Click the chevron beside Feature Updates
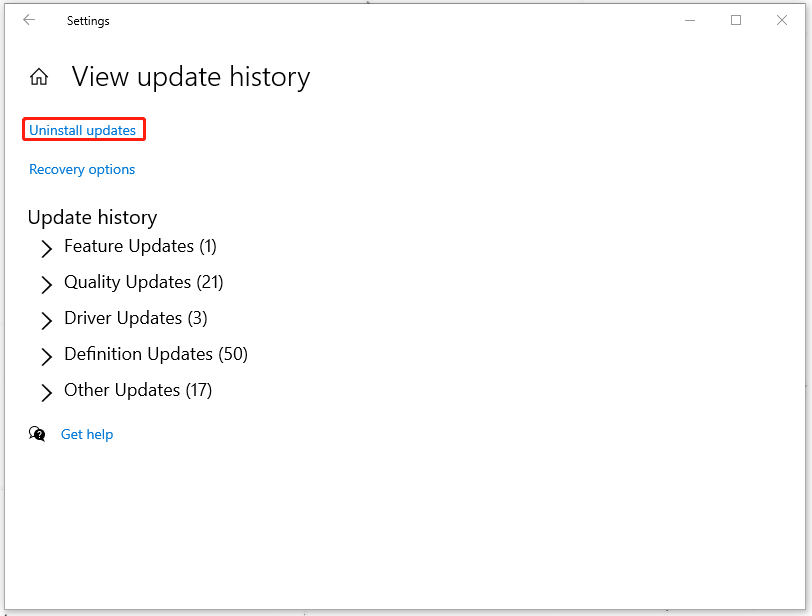812x616 pixels. pos(46,248)
